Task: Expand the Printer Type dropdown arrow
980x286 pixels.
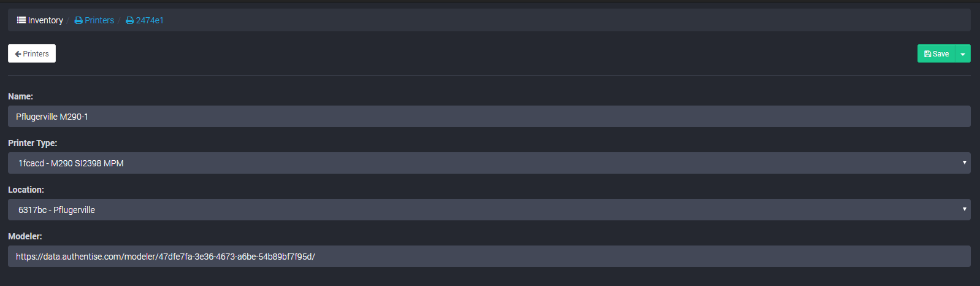Action: click(964, 163)
